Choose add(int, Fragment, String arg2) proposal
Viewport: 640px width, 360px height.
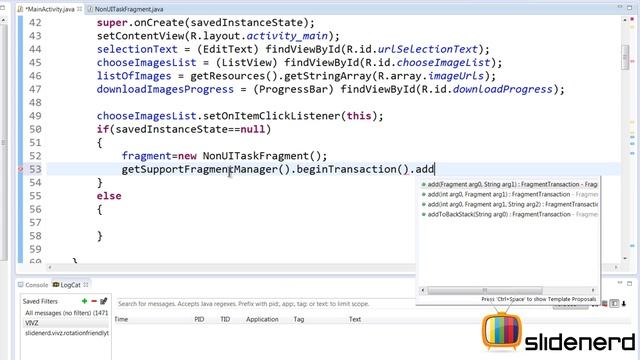509,204
